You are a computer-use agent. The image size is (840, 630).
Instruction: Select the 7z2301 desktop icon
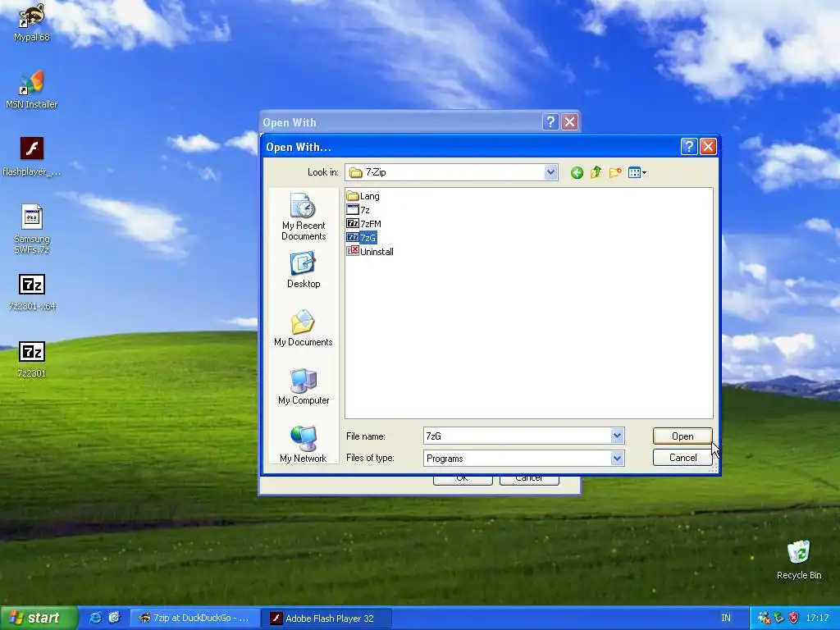tap(32, 359)
